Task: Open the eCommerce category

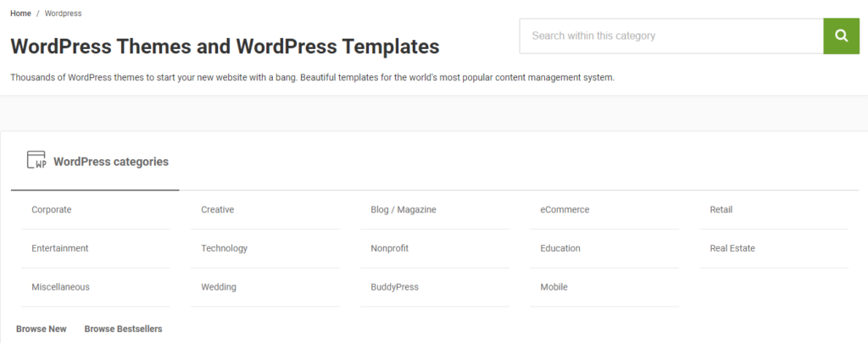Action: pos(565,210)
